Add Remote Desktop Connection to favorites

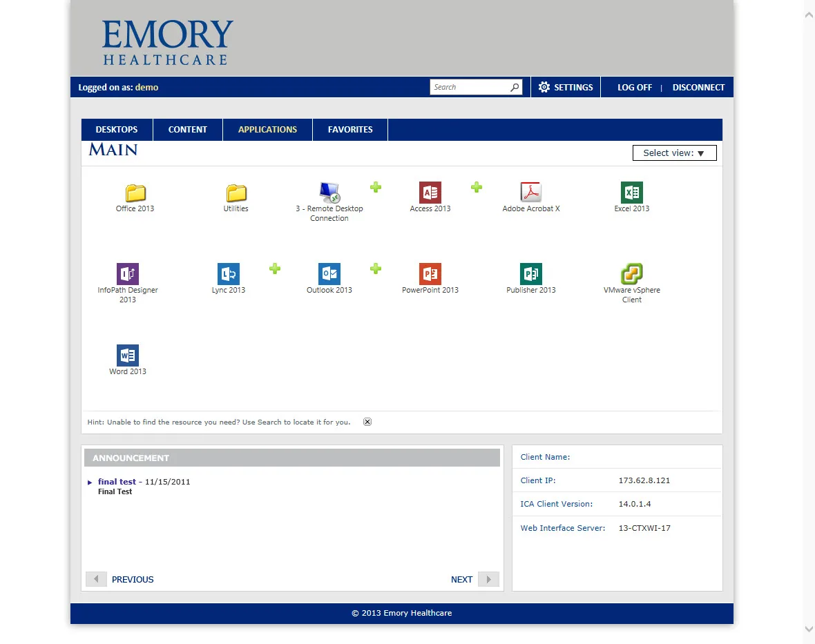click(x=376, y=188)
